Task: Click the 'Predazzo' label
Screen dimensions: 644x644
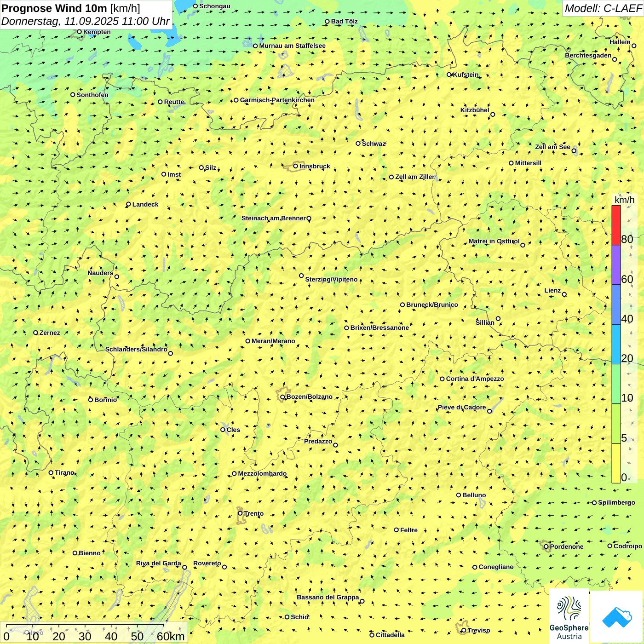Action: pos(318,441)
